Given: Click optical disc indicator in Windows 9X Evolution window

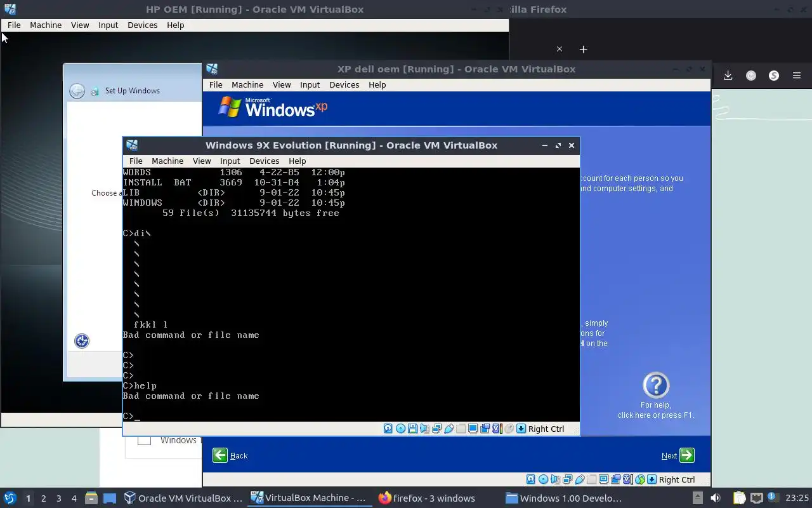Looking at the screenshot, I should [x=400, y=429].
